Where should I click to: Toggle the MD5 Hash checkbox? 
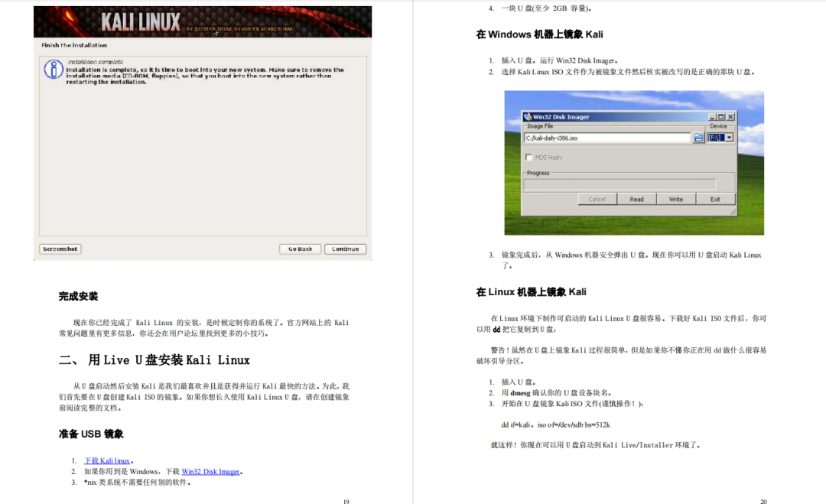[x=529, y=158]
